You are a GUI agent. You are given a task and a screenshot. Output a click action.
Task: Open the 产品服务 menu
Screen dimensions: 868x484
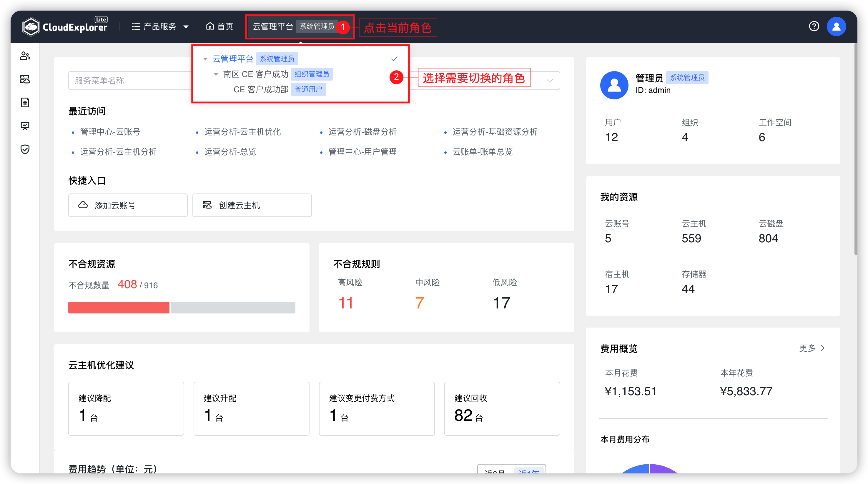(160, 26)
